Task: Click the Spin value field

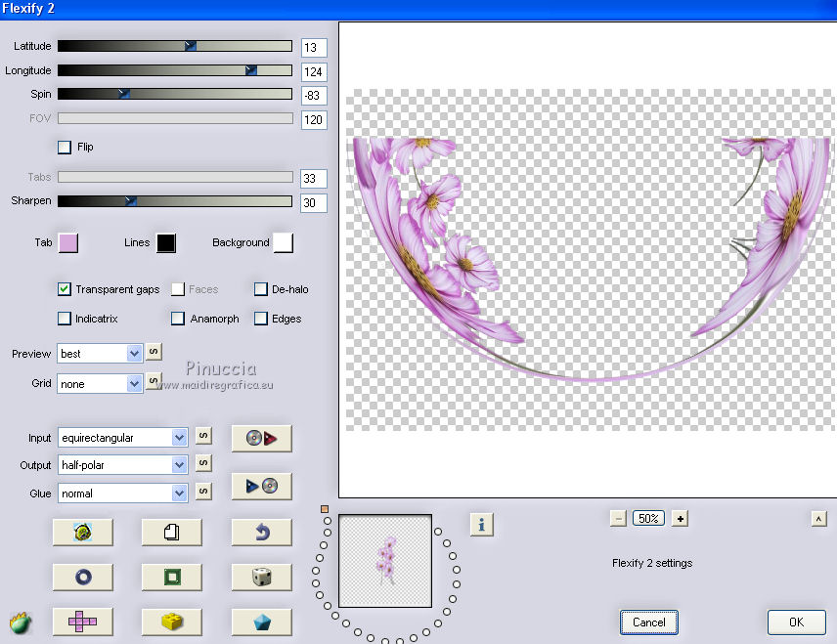Action: [x=314, y=96]
